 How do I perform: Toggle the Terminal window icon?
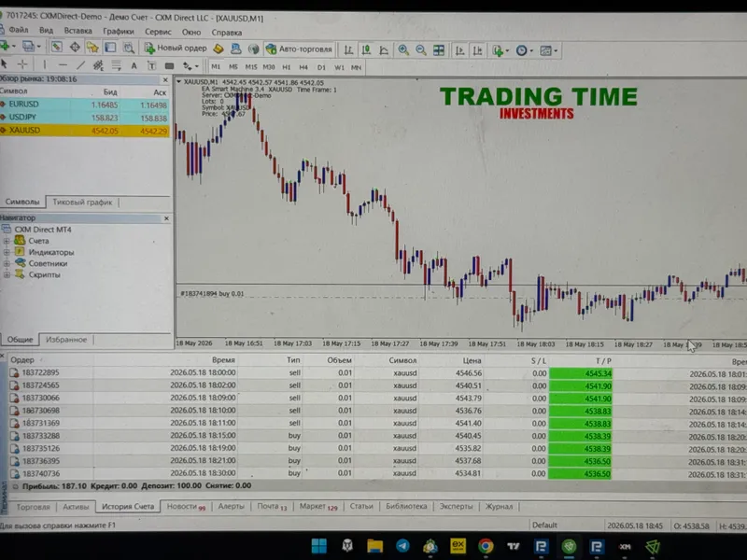(110, 48)
